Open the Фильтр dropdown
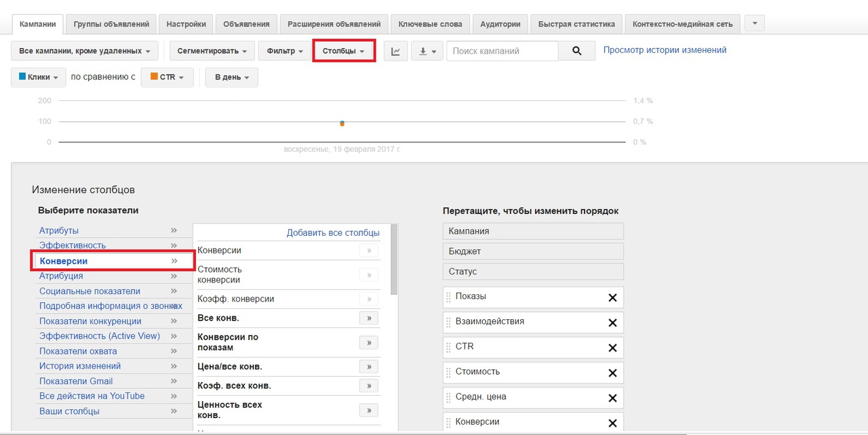 tap(285, 51)
